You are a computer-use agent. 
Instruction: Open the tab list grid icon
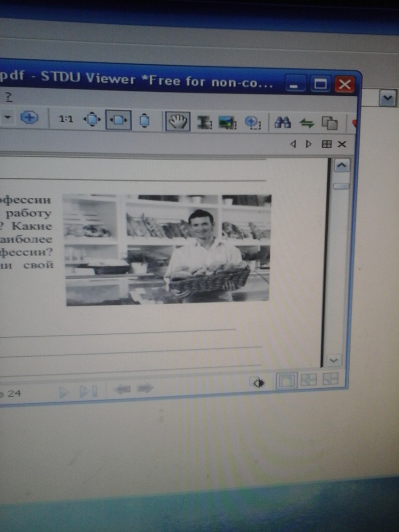(326, 144)
